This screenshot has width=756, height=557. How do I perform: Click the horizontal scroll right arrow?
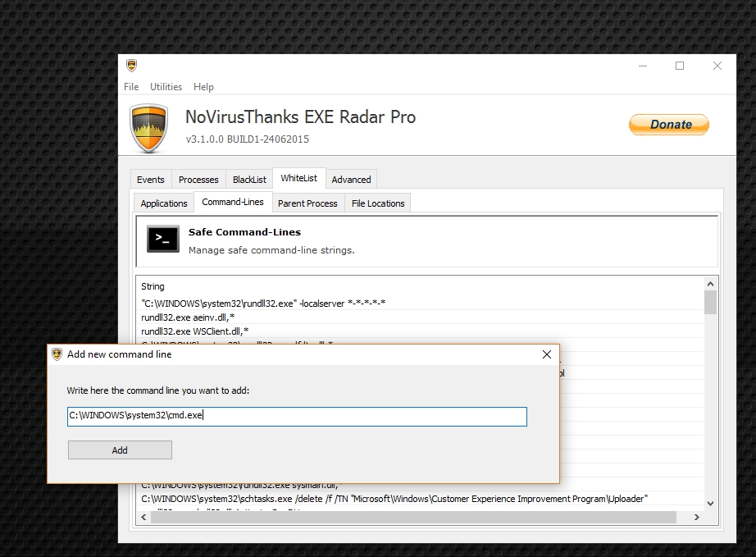pos(697,517)
